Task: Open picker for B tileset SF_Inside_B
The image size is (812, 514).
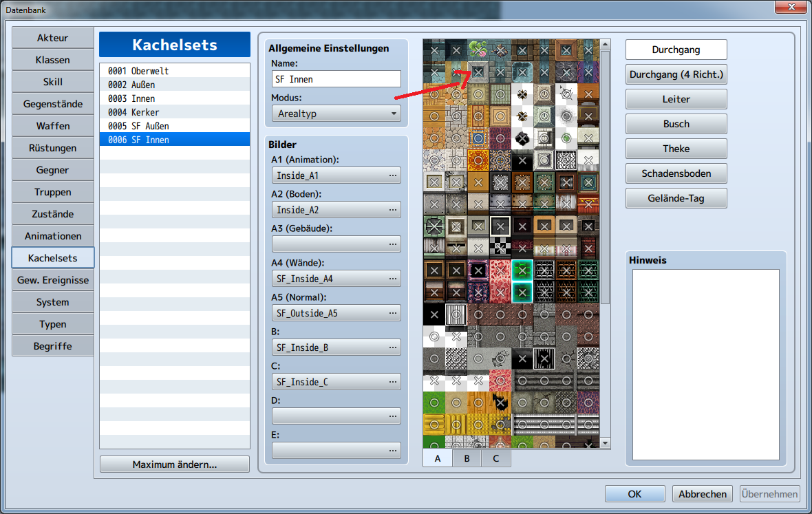Action: [393, 347]
